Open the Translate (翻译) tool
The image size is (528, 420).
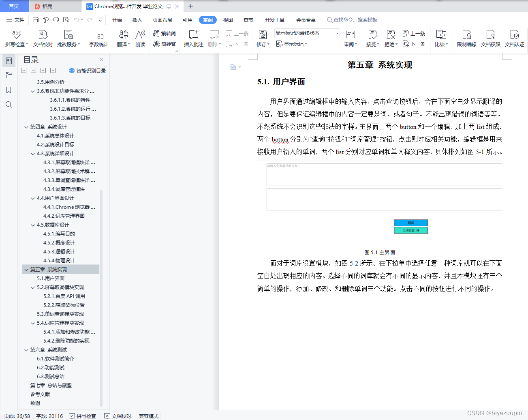pos(124,39)
